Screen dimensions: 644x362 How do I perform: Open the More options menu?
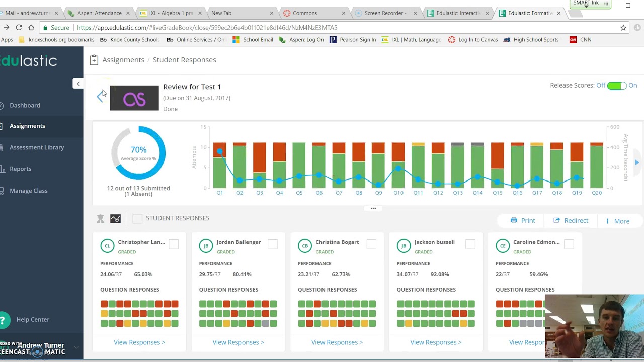pyautogui.click(x=617, y=221)
